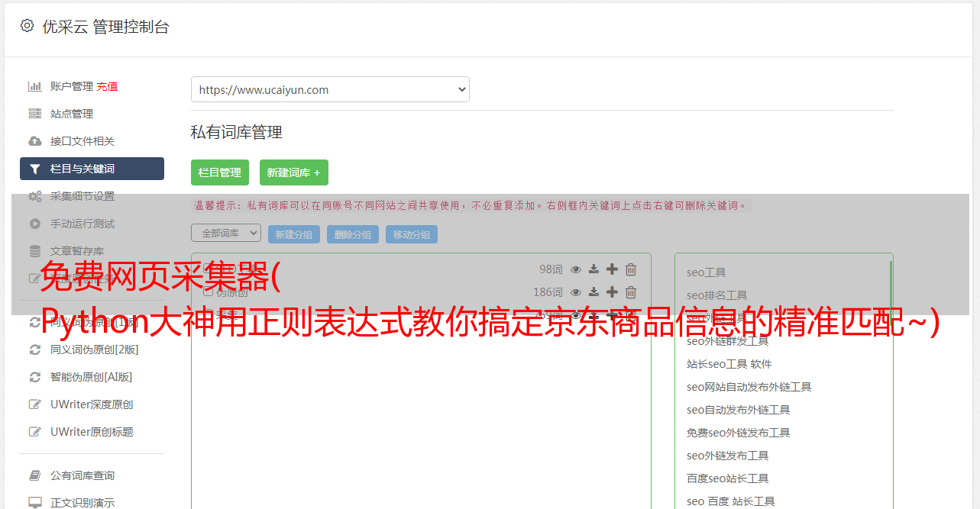Open UWriter深度原创 edit icon
Image resolution: width=980 pixels, height=509 pixels.
click(35, 404)
